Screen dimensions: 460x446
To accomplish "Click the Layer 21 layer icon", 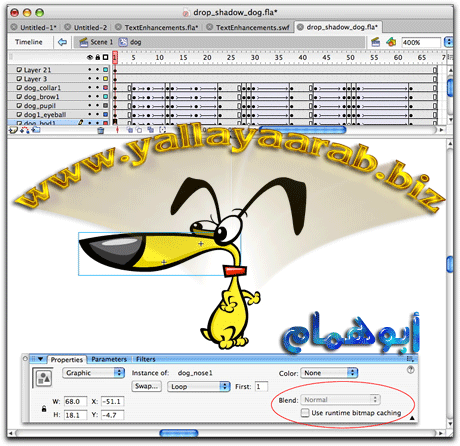I will [19, 70].
